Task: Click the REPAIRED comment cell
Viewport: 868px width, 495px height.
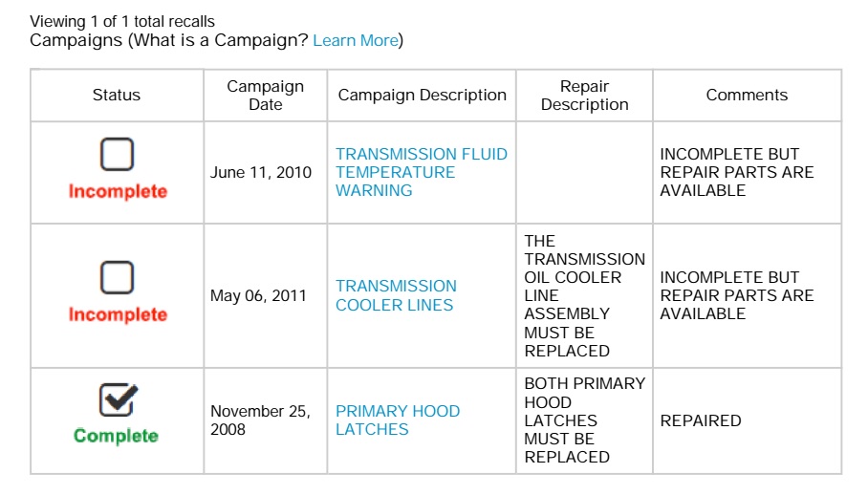Action: [x=700, y=420]
